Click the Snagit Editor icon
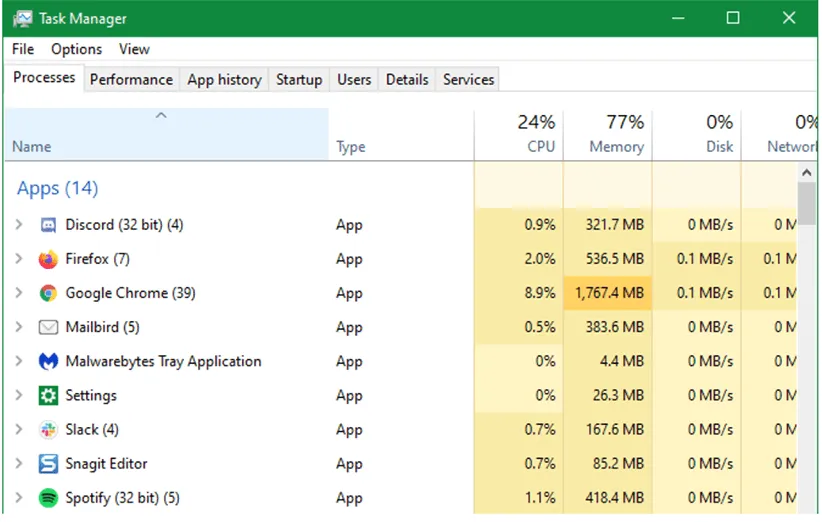 pyautogui.click(x=48, y=463)
